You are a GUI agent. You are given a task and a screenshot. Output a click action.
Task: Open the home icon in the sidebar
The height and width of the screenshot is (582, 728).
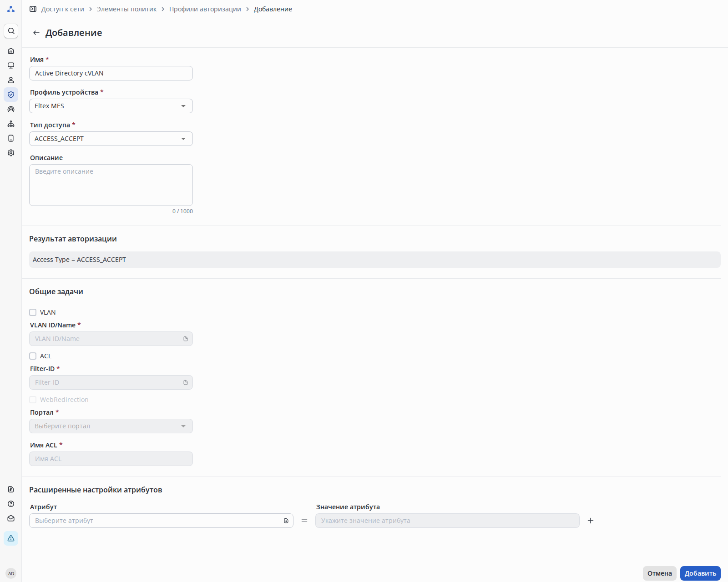pyautogui.click(x=11, y=51)
